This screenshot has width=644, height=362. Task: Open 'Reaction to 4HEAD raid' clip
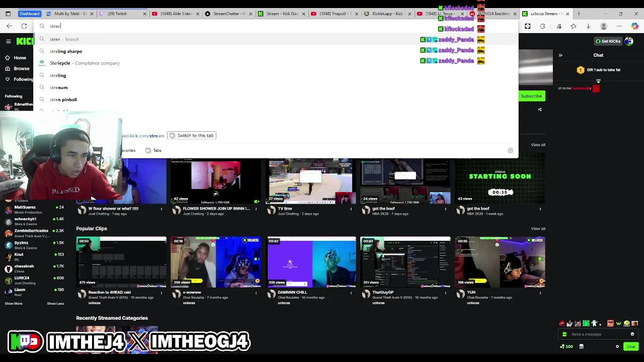[x=121, y=262]
